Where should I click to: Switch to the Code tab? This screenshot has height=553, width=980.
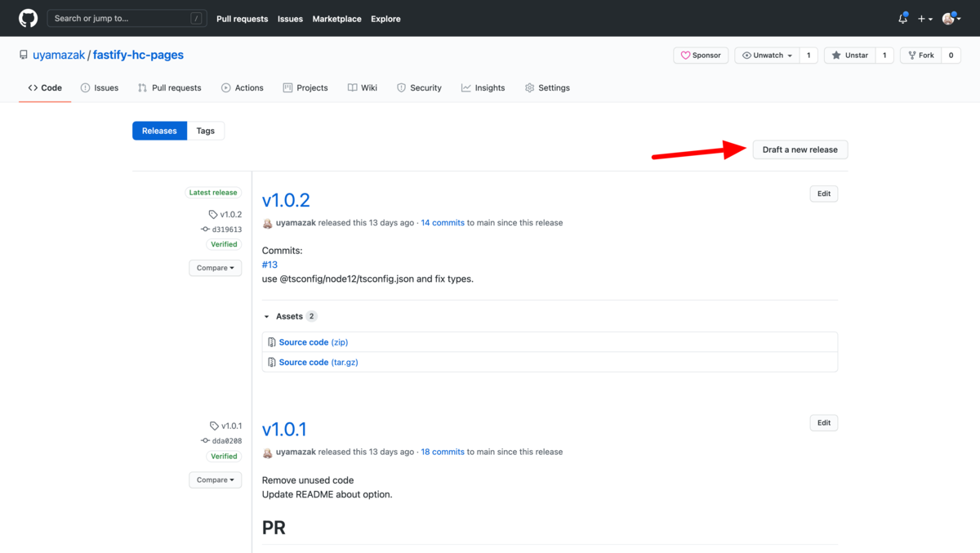coord(45,87)
